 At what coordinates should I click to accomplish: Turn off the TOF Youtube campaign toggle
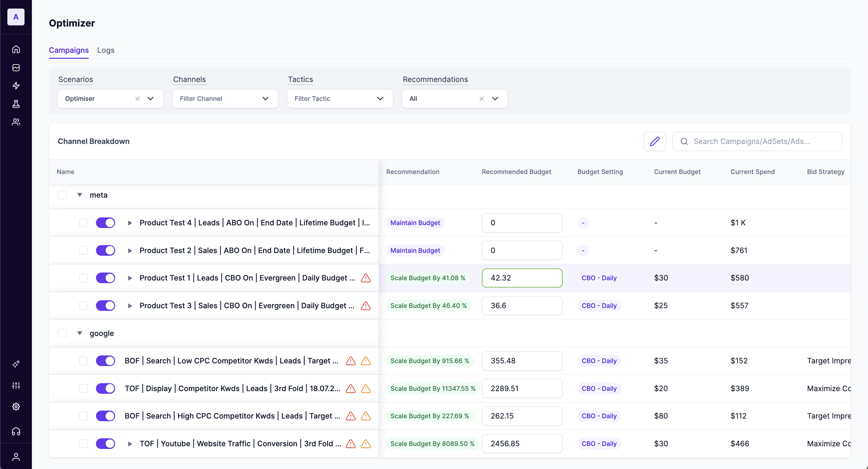[x=105, y=443]
